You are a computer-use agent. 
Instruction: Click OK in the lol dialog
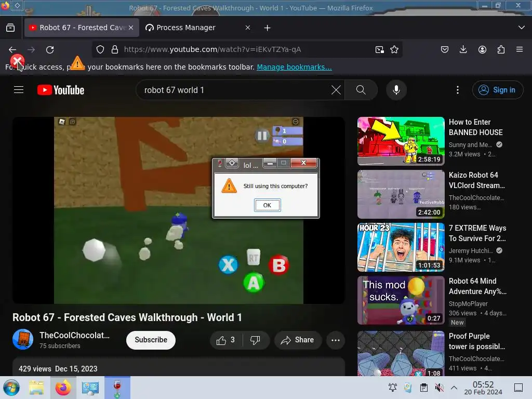coord(268,205)
